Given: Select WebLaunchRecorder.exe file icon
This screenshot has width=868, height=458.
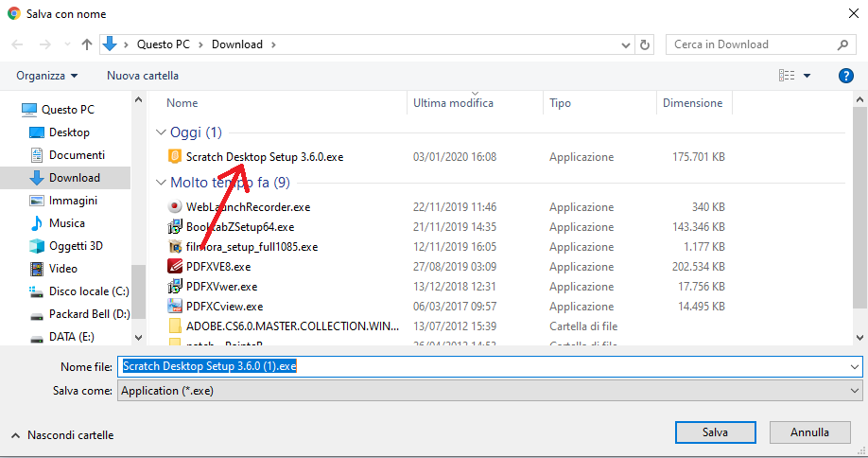Looking at the screenshot, I should (x=174, y=206).
